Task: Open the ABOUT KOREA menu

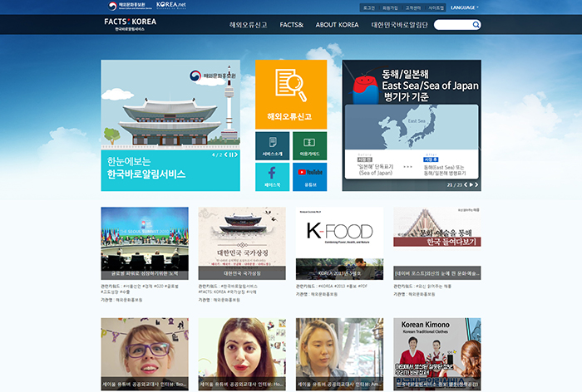Action: tap(337, 25)
